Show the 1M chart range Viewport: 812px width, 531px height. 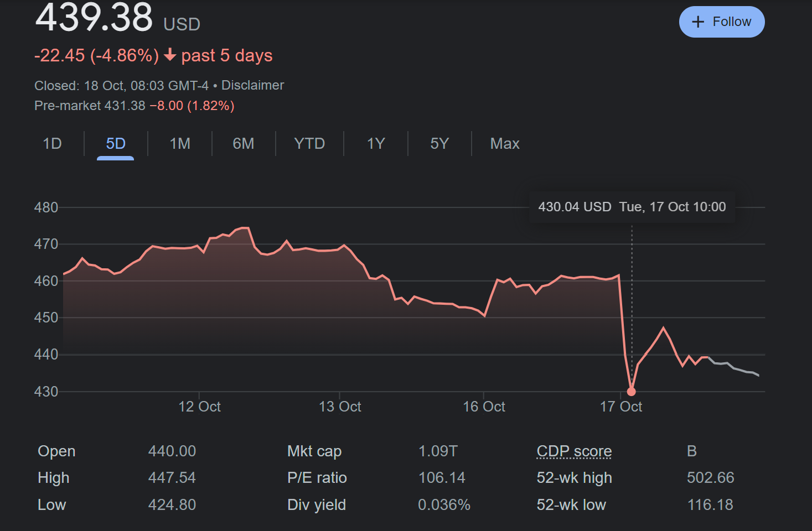tap(180, 144)
